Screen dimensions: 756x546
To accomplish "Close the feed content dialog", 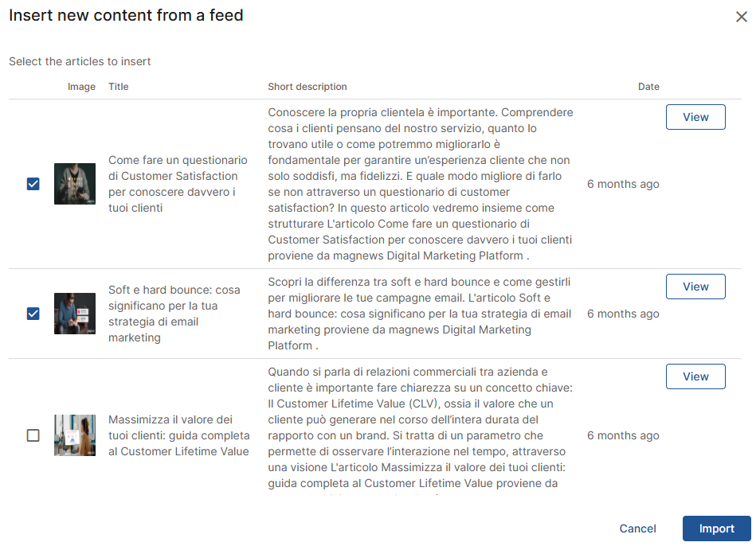I will click(x=741, y=18).
